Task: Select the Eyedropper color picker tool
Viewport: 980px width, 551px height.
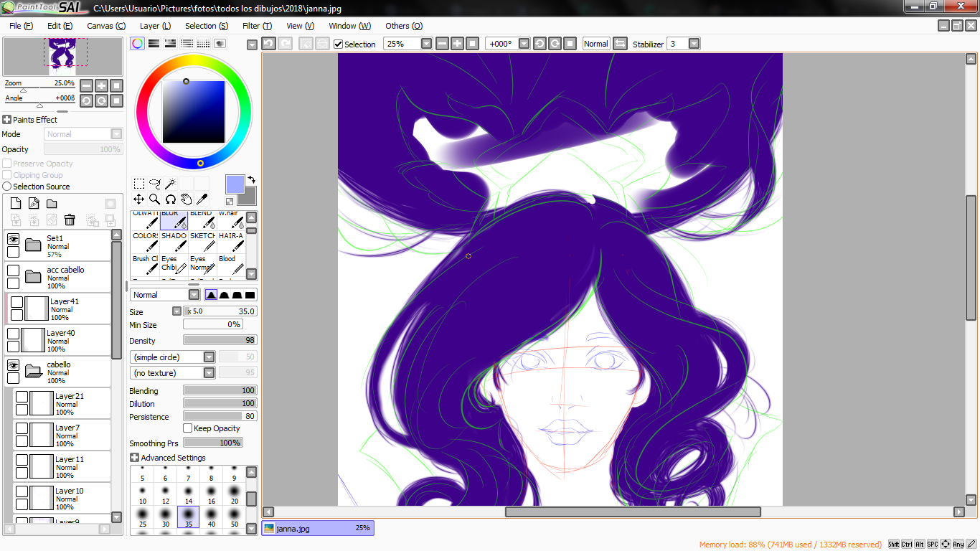Action: pyautogui.click(x=202, y=199)
